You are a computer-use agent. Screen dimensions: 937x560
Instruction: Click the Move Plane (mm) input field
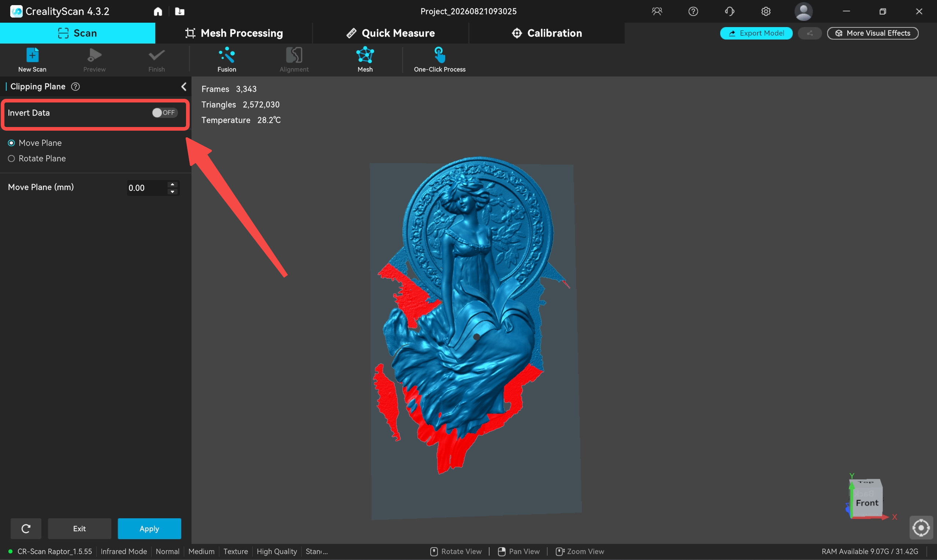click(x=147, y=188)
